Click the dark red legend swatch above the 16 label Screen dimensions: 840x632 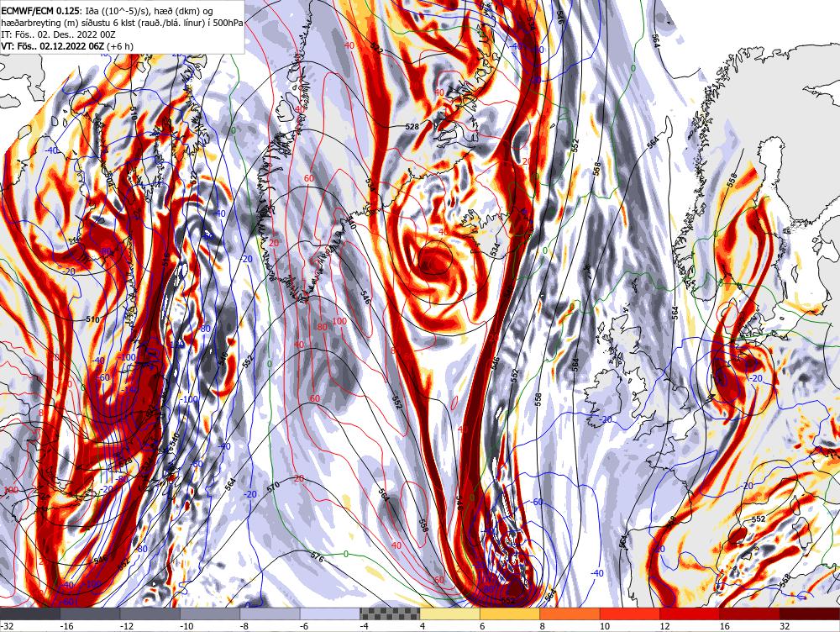(x=750, y=614)
